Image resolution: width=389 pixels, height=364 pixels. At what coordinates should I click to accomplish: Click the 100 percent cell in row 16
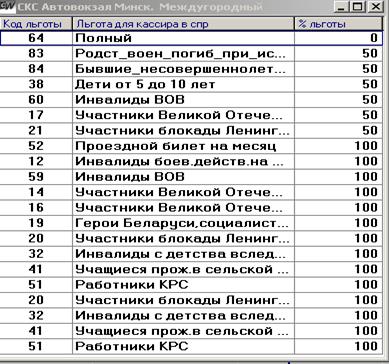tap(338, 208)
